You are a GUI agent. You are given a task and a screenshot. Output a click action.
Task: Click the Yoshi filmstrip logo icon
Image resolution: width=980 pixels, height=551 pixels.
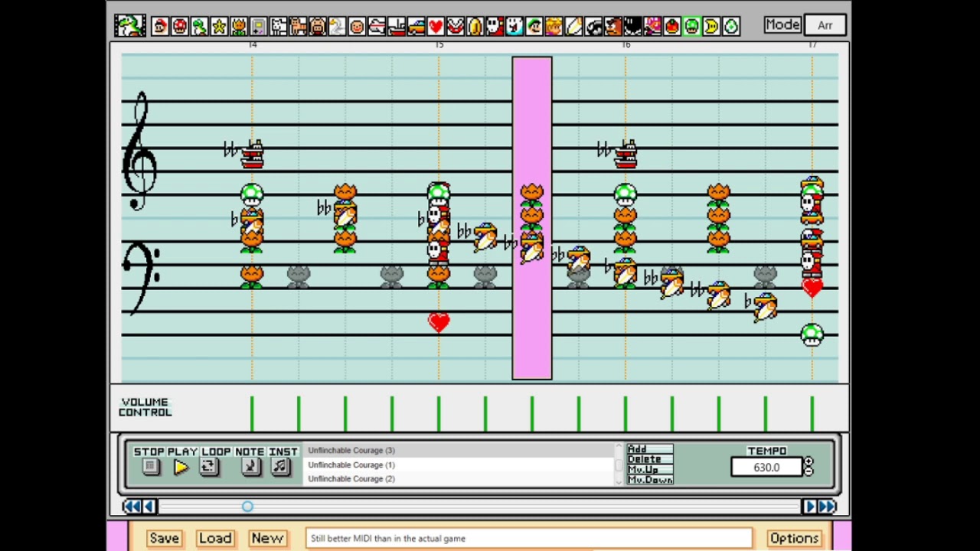pyautogui.click(x=130, y=25)
